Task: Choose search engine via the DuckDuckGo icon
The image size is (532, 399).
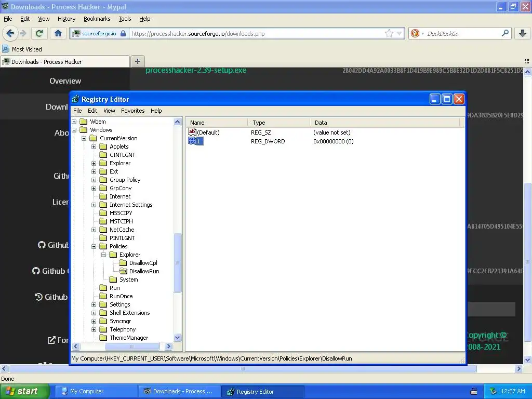Action: coord(415,33)
